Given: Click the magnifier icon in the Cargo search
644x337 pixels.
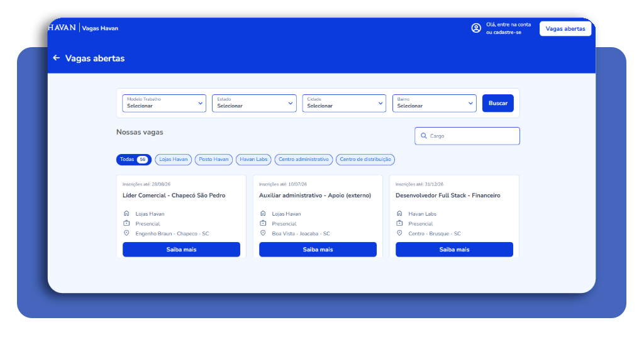Looking at the screenshot, I should pos(423,135).
